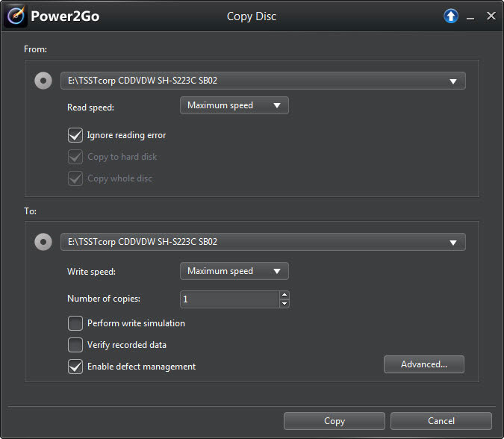Click the Cancel button

coord(441,421)
